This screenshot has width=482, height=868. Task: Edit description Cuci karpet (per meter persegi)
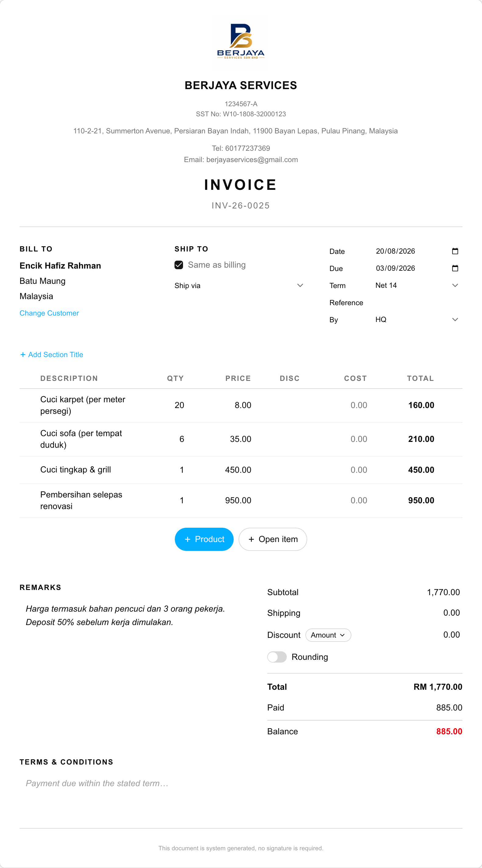(83, 405)
